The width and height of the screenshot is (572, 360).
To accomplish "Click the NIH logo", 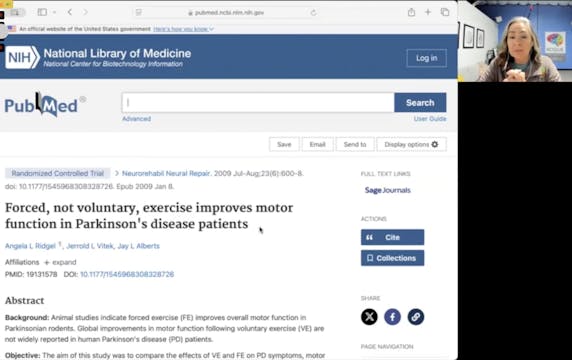I will [22, 57].
